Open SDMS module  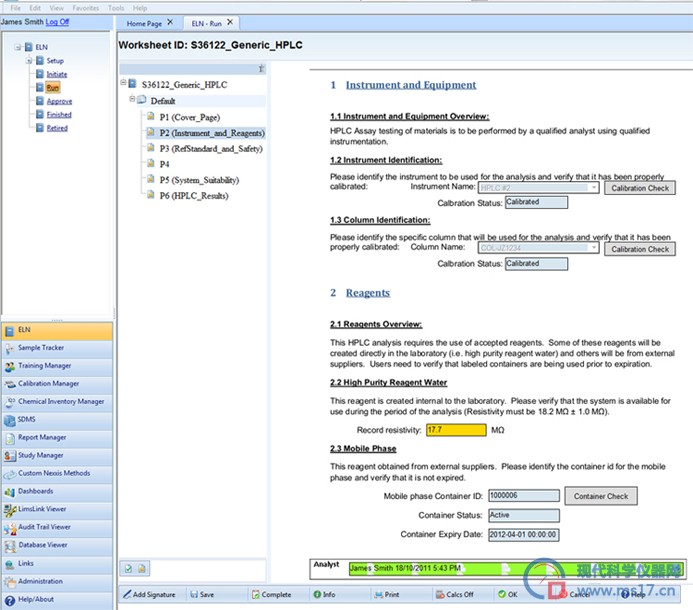tap(57, 421)
